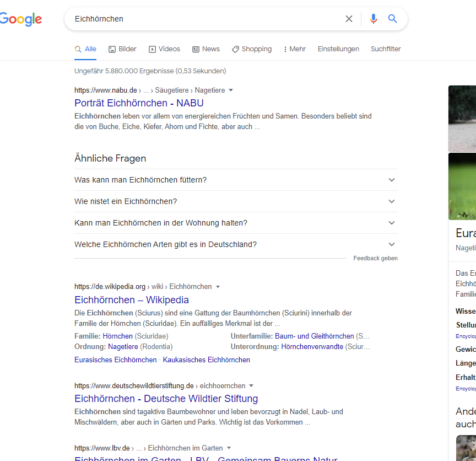The width and height of the screenshot is (476, 461).
Task: Open the Einstellungen menu
Action: 338,49
